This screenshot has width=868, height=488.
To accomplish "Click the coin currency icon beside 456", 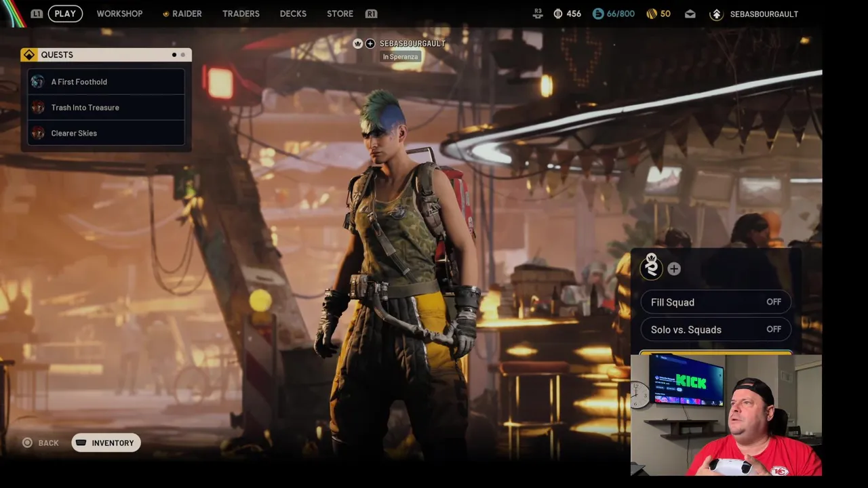I will [558, 14].
